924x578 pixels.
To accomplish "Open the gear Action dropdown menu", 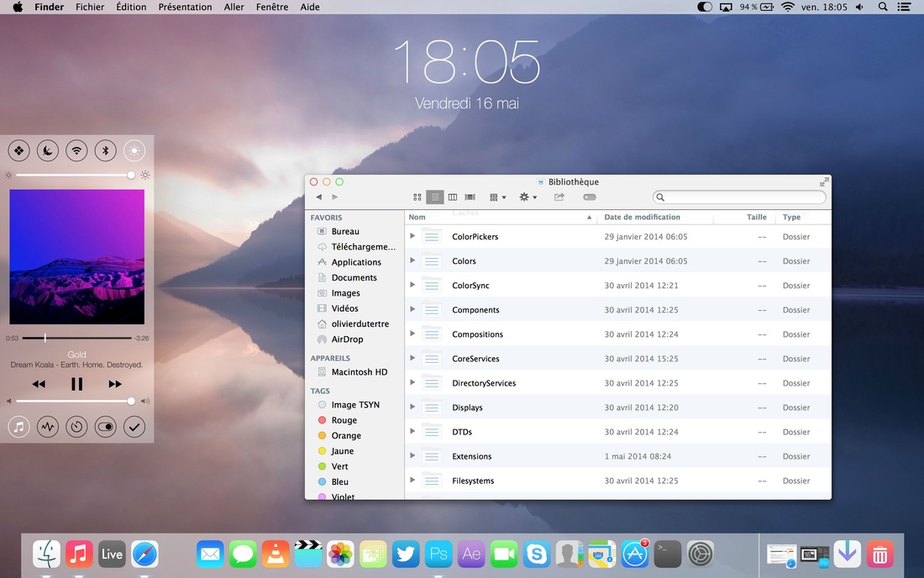I will tap(528, 197).
